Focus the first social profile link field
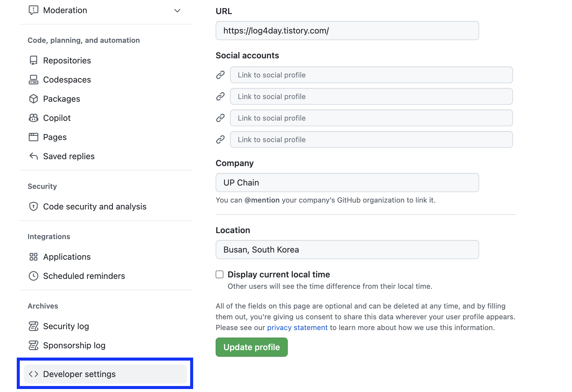Screen dimensions: 572x392 click(371, 75)
